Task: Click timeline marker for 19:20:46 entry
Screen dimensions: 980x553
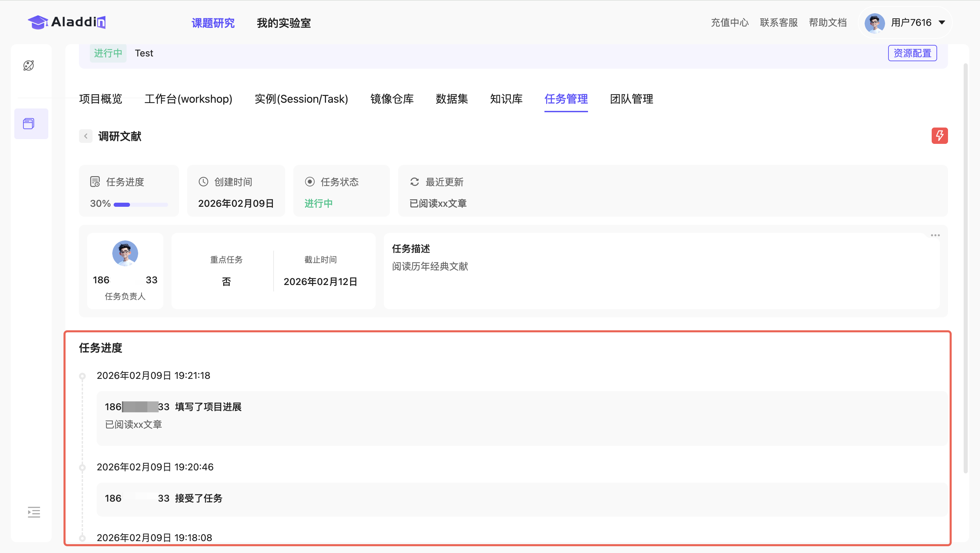Action: (82, 467)
